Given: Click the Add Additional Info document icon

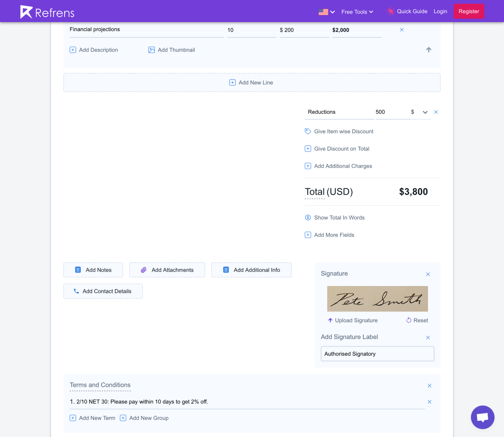Looking at the screenshot, I should (226, 270).
